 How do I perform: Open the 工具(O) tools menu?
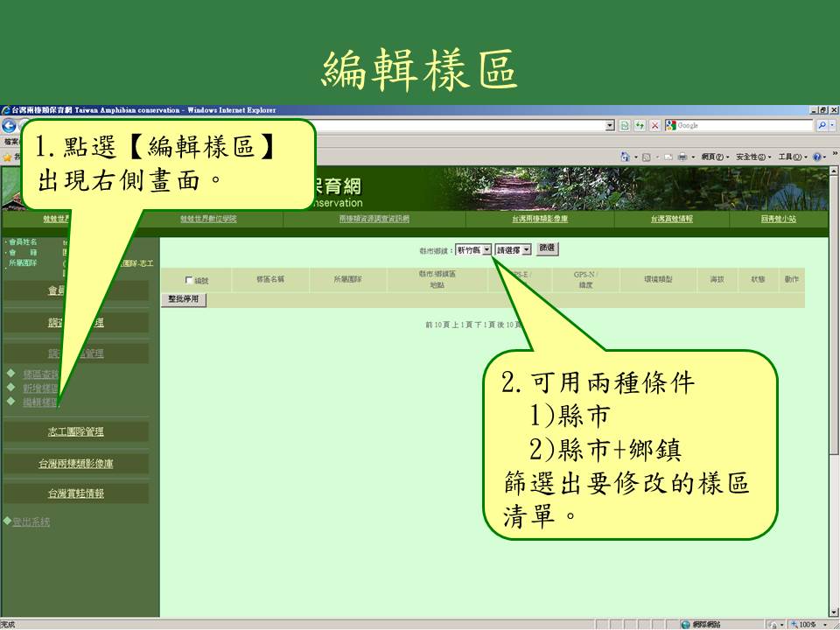[x=793, y=157]
